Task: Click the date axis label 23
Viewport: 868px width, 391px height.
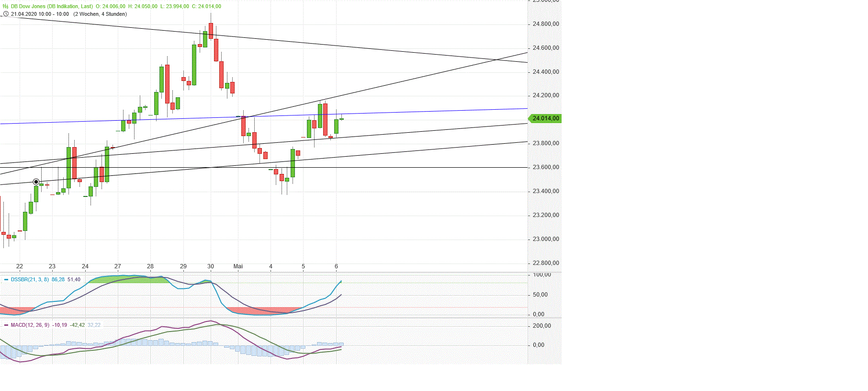Action: point(52,266)
